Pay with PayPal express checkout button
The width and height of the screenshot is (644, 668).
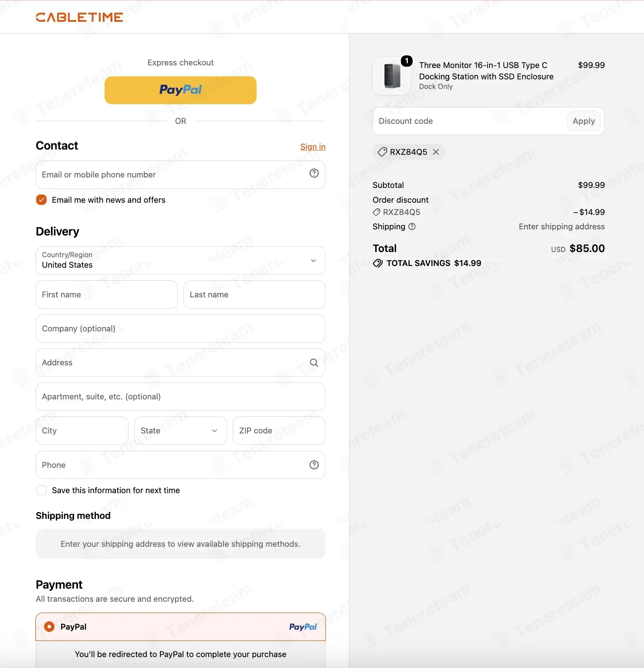coord(180,90)
